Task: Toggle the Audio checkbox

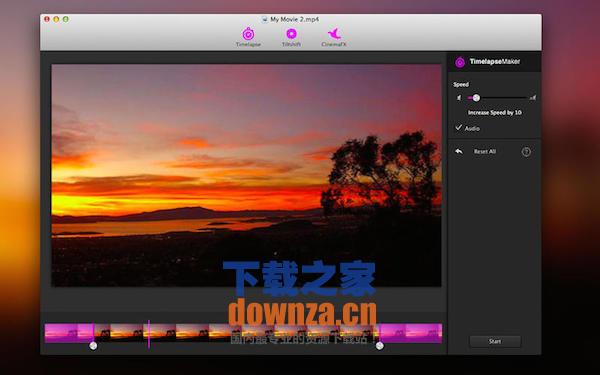Action: tap(458, 127)
